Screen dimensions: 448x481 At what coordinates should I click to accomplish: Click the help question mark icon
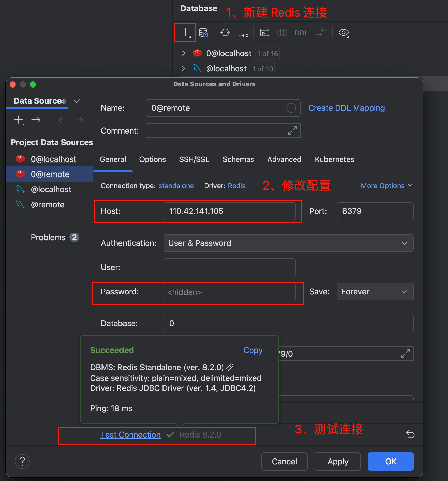(22, 462)
